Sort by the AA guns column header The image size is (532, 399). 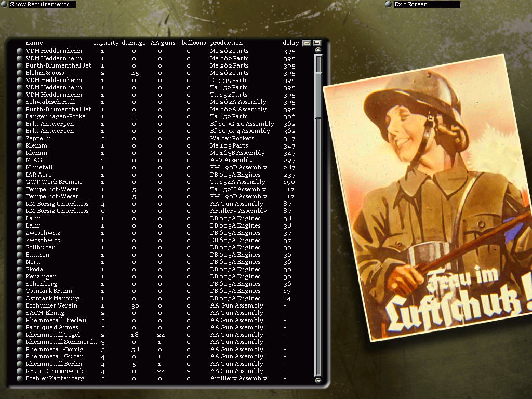click(163, 43)
